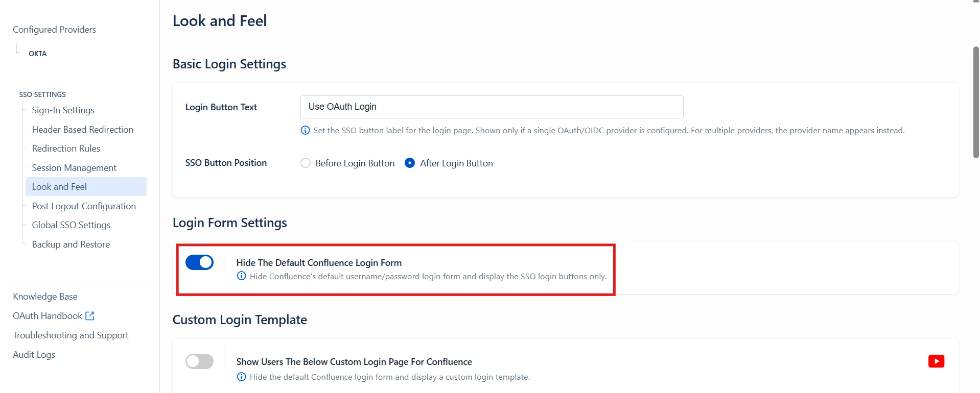980x393 pixels.
Task: Go to Global SSO Settings
Action: click(x=71, y=225)
